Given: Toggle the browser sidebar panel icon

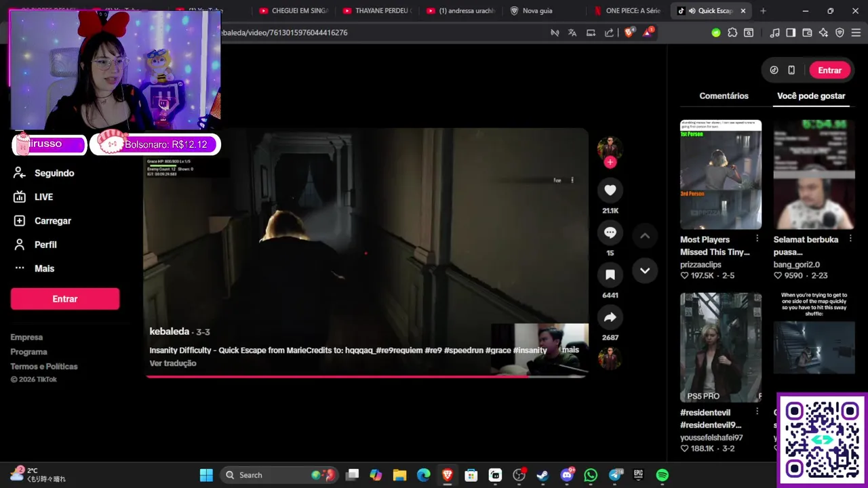Looking at the screenshot, I should pos(791,33).
